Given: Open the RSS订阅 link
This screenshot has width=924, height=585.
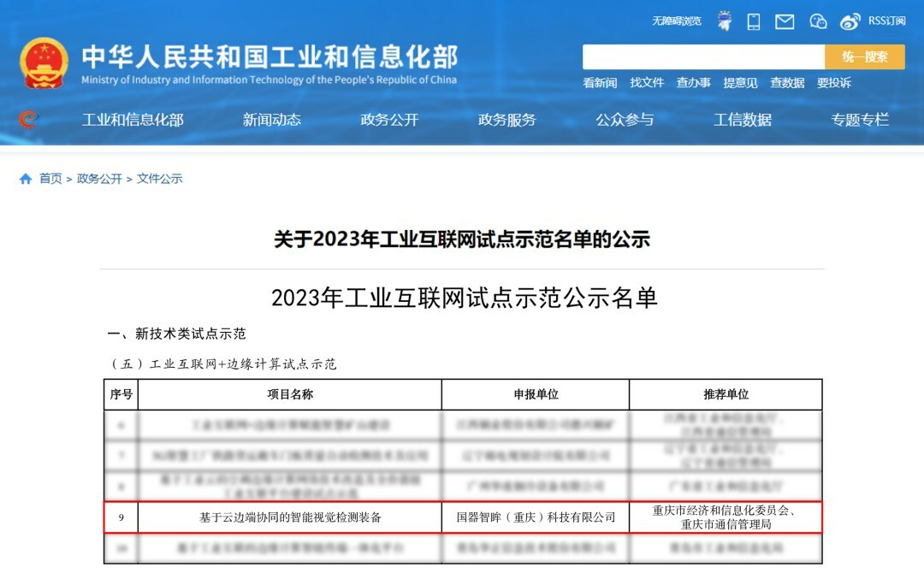Looking at the screenshot, I should click(x=886, y=21).
